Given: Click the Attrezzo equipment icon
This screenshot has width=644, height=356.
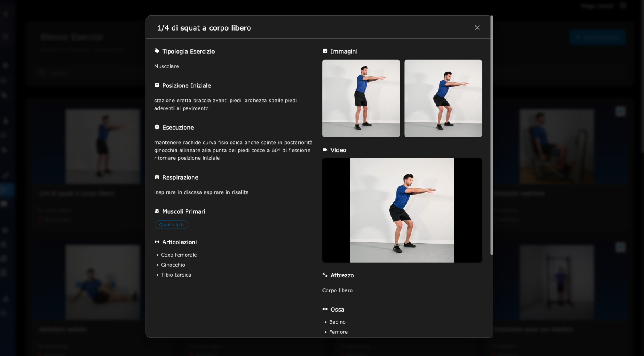Looking at the screenshot, I should pyautogui.click(x=325, y=275).
